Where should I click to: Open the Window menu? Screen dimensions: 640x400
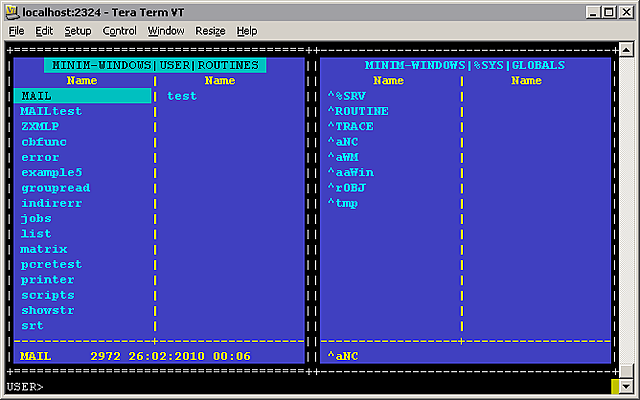pyautogui.click(x=166, y=31)
